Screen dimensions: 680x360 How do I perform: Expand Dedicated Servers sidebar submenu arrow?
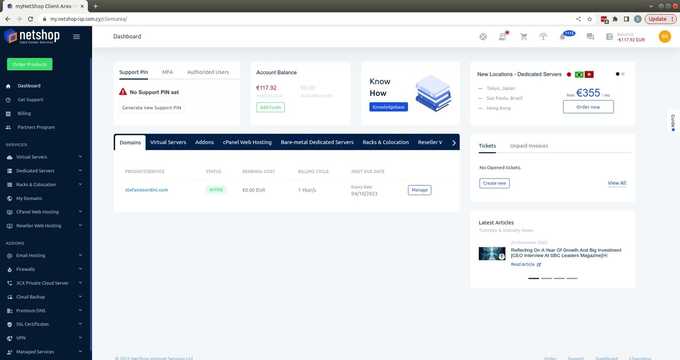pos(80,171)
